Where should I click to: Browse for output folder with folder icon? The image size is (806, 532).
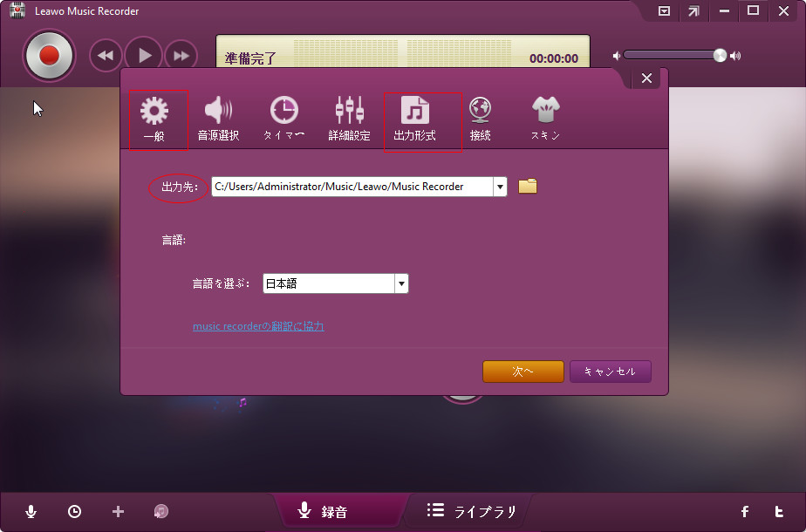coord(528,186)
